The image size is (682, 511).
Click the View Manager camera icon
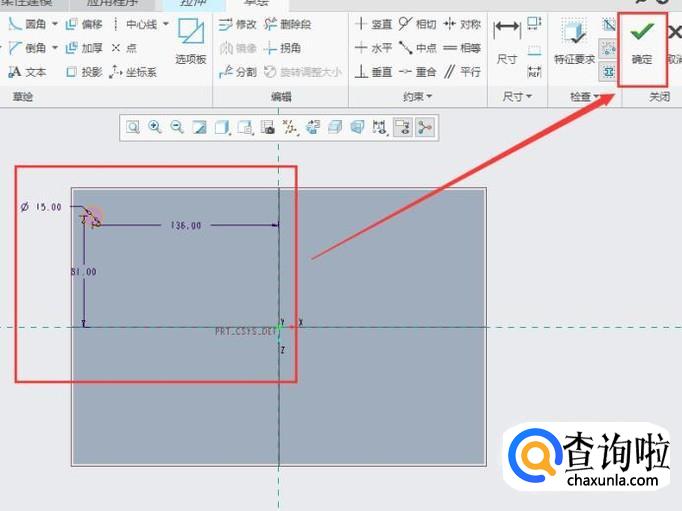(x=268, y=127)
